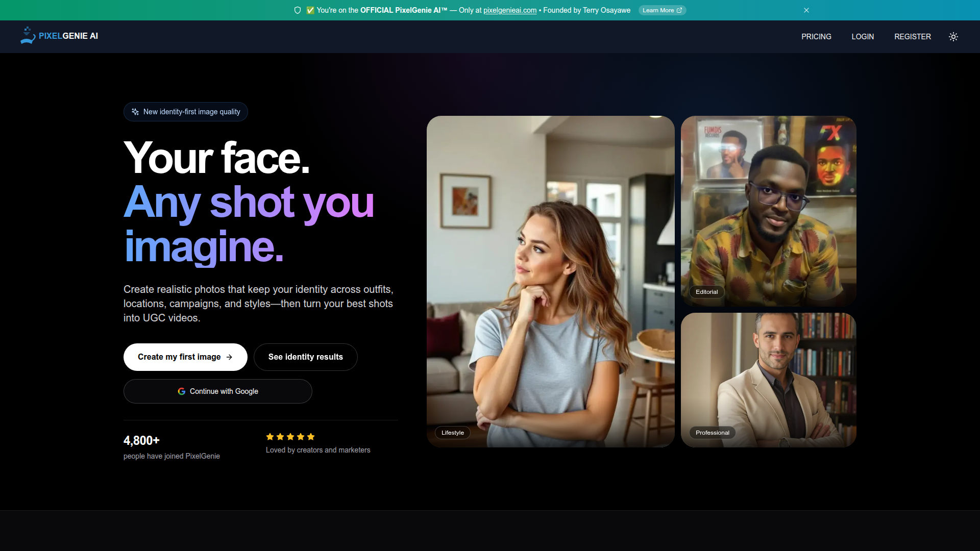Click the PixelGenie AI logo icon
This screenshot has width=980, height=551.
pyautogui.click(x=28, y=36)
